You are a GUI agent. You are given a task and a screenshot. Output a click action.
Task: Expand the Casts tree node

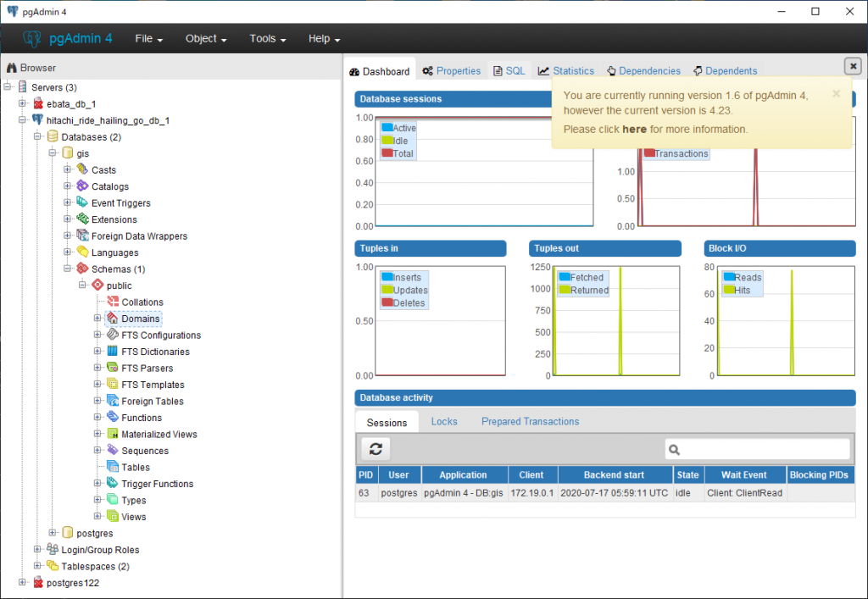click(68, 170)
